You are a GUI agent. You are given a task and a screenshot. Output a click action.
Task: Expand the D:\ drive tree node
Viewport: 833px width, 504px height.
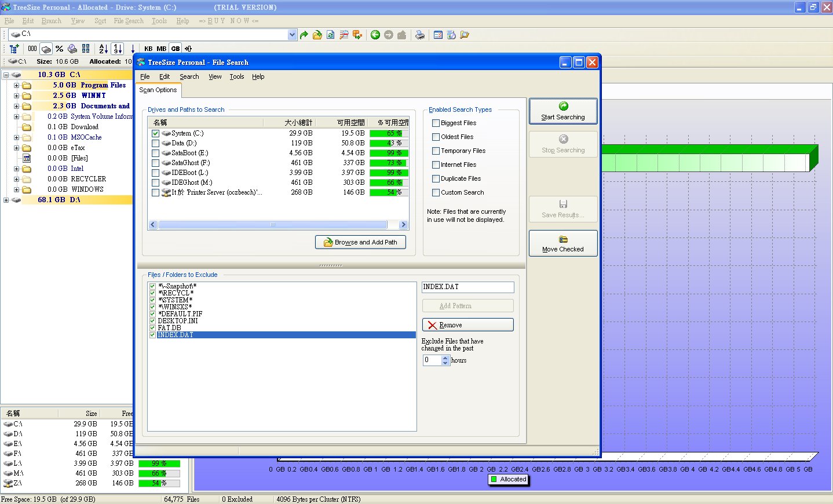(6, 200)
